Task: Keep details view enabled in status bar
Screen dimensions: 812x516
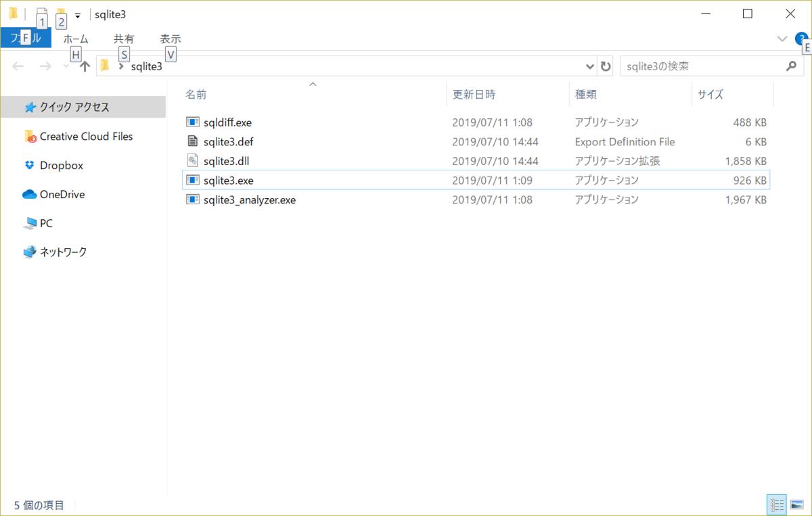Action: pyautogui.click(x=777, y=505)
